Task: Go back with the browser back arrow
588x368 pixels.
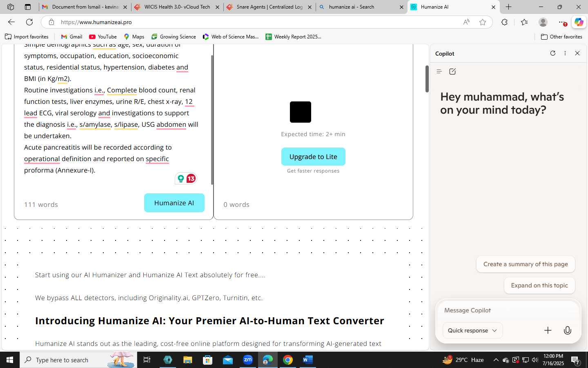Action: 11,22
